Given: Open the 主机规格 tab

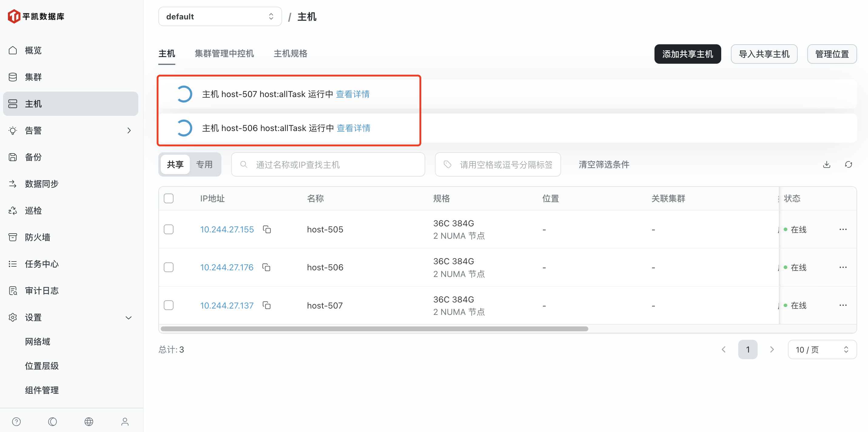Looking at the screenshot, I should pos(290,54).
